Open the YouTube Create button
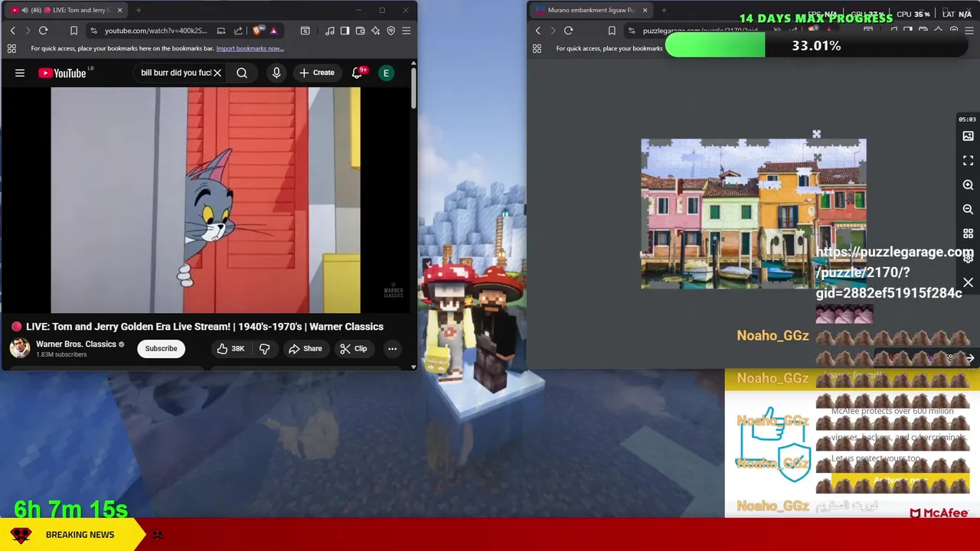This screenshot has width=980, height=551. coord(316,73)
